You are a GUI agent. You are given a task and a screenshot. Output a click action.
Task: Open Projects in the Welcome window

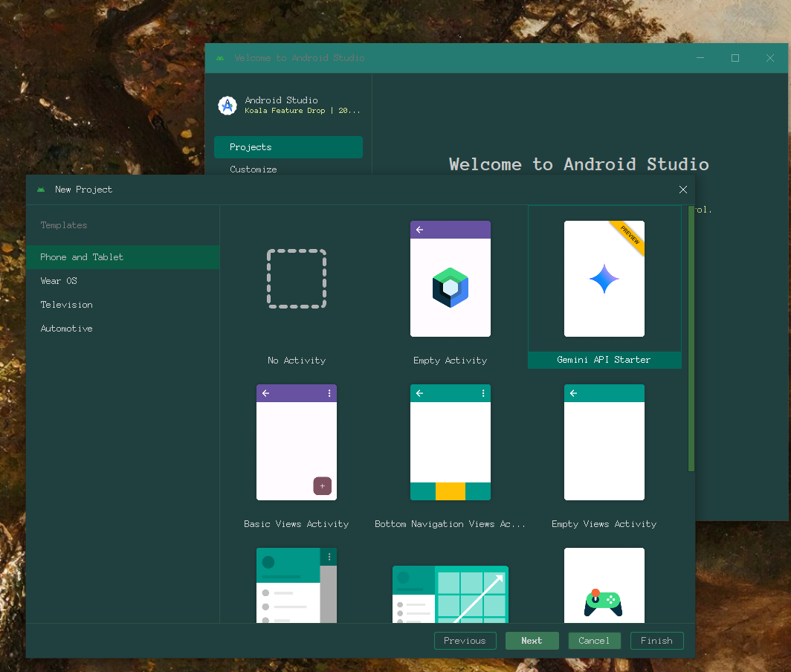tap(288, 146)
